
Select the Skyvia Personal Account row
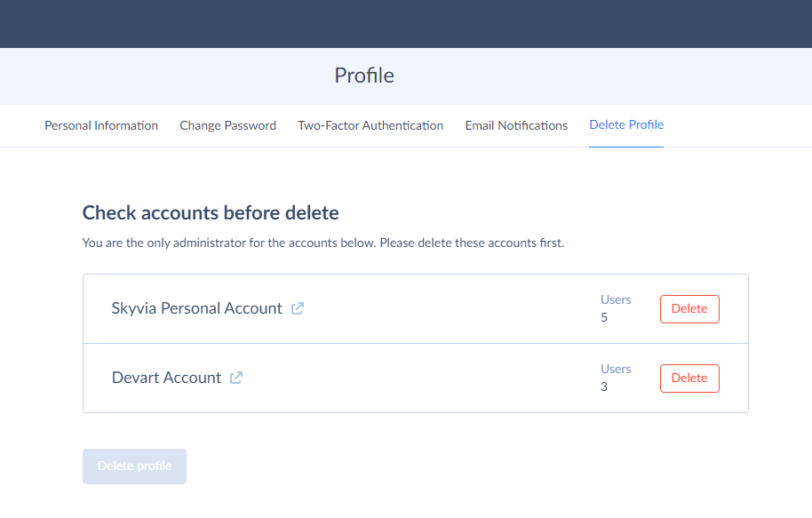pos(415,308)
